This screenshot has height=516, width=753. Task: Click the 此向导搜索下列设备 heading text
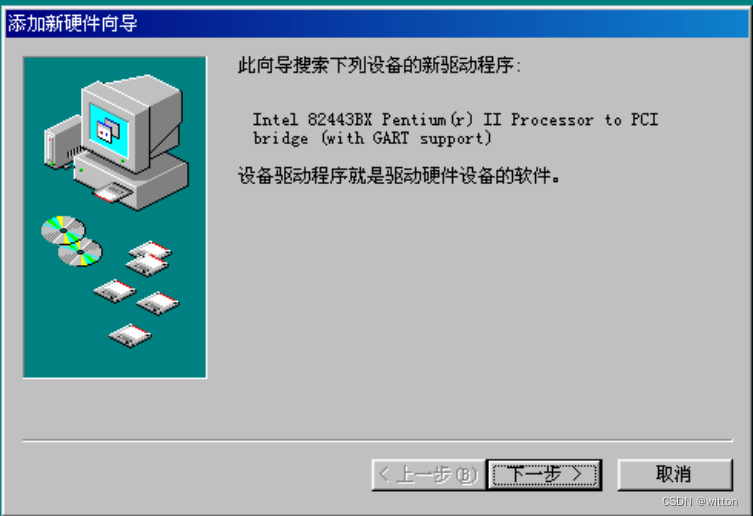point(379,65)
